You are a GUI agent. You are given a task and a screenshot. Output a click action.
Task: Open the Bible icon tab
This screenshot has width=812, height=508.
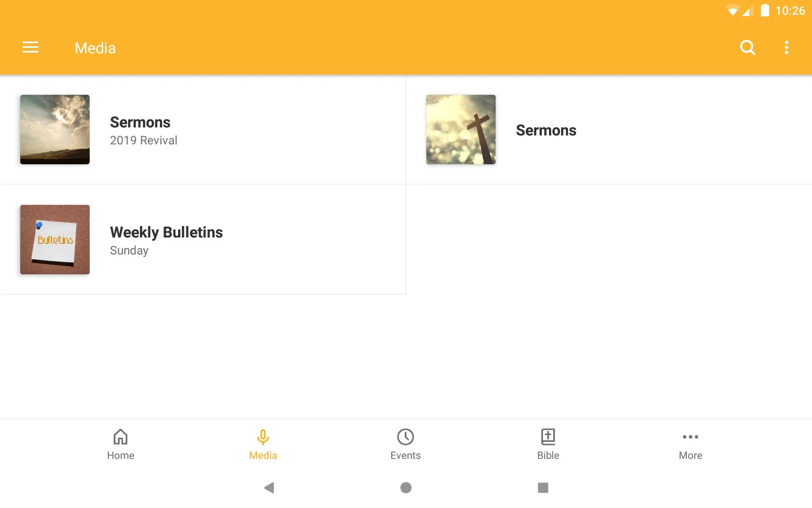(x=548, y=444)
